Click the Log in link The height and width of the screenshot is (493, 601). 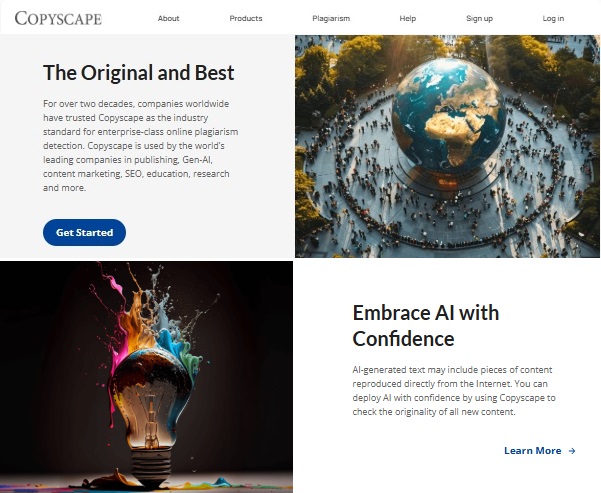pos(553,18)
